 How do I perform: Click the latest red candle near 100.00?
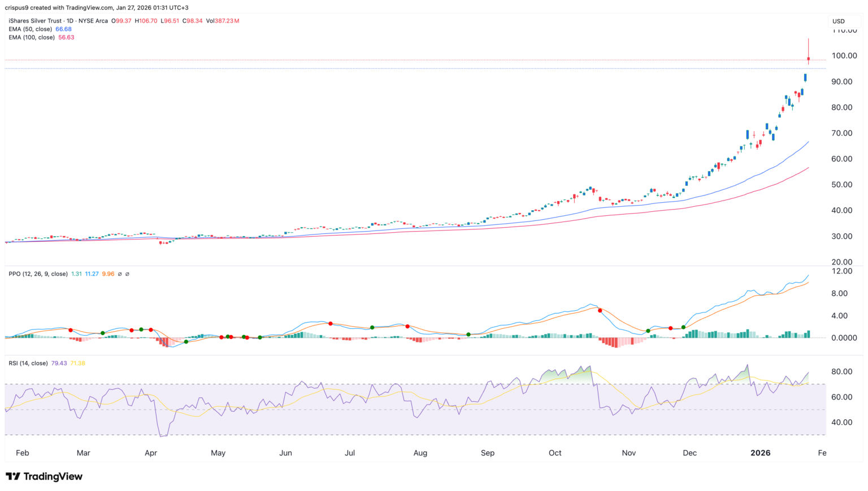coord(808,58)
